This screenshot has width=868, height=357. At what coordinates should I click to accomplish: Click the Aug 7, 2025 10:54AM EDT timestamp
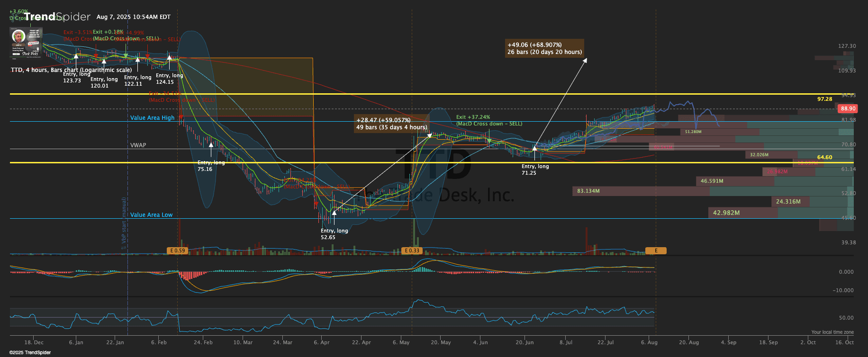pos(134,17)
